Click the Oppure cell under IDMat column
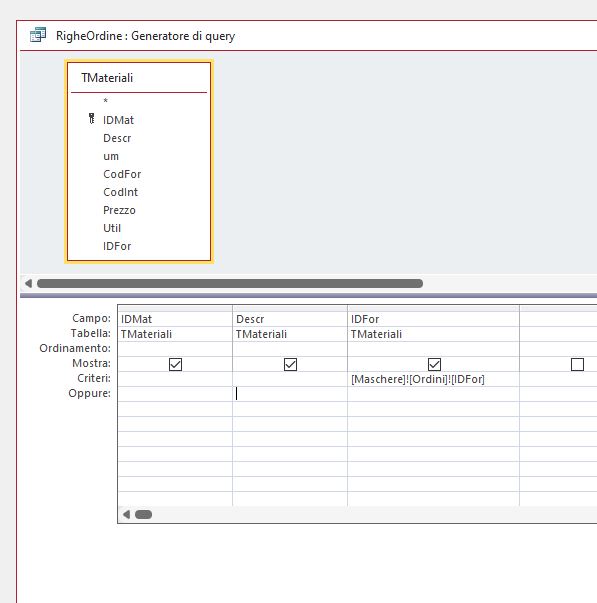Image resolution: width=597 pixels, height=603 pixels. (x=175, y=394)
